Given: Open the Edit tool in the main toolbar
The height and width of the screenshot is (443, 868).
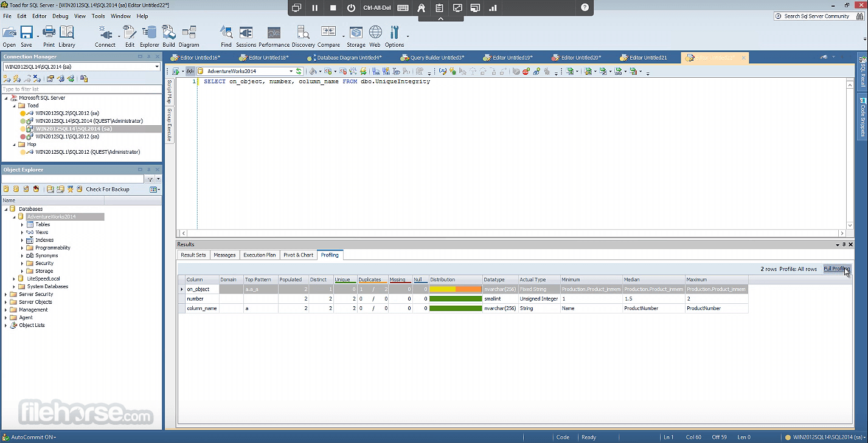Looking at the screenshot, I should [130, 36].
